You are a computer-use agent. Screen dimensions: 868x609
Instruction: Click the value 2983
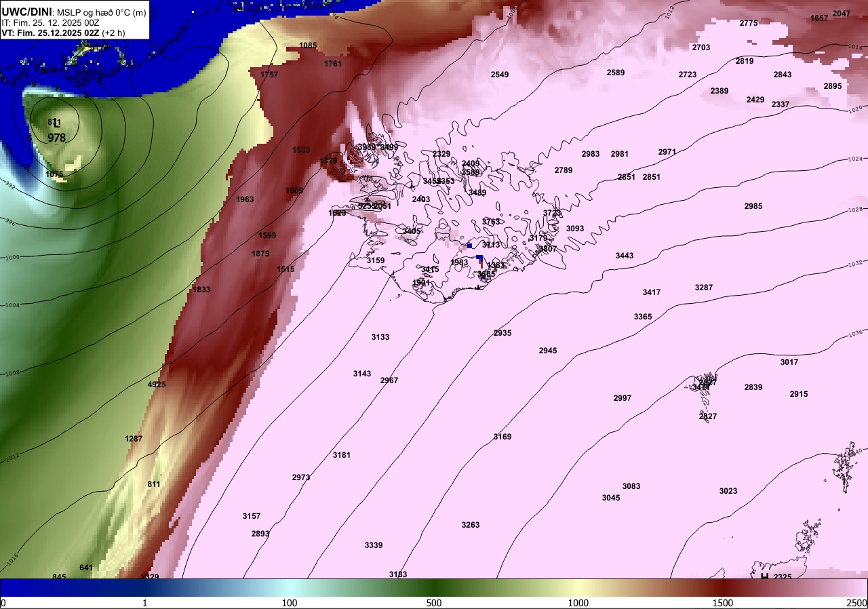(x=591, y=154)
